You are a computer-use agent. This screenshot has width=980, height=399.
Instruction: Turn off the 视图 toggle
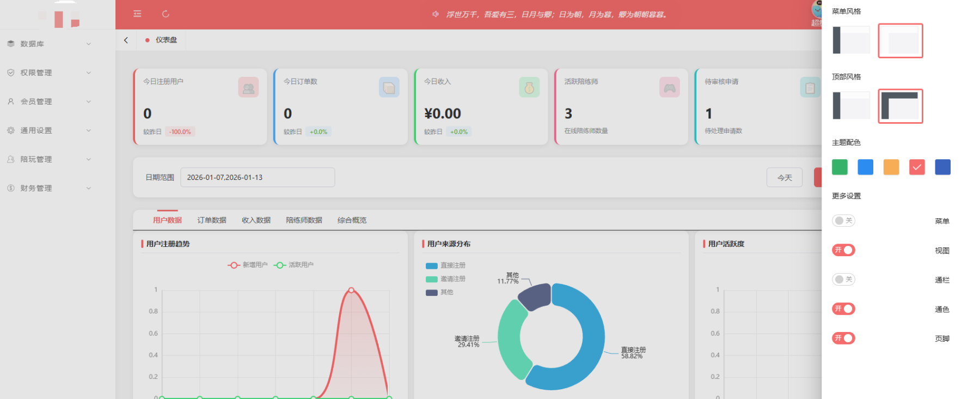pyautogui.click(x=843, y=250)
